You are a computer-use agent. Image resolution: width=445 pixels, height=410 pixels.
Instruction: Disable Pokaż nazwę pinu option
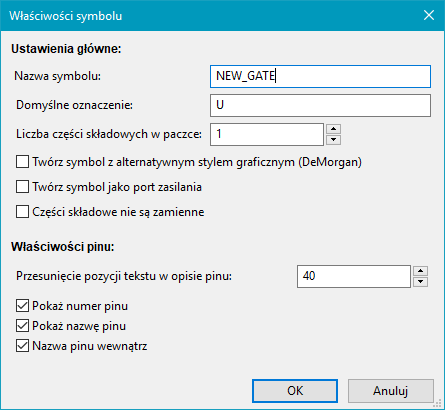click(22, 326)
